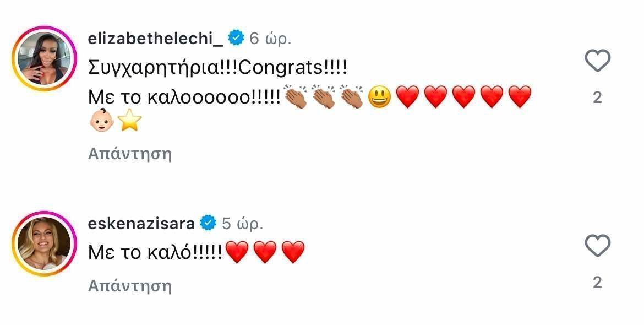Click the "Με το καλοοοοοο!!!!!" text
Image resolution: width=644 pixels, height=325 pixels.
(x=185, y=97)
